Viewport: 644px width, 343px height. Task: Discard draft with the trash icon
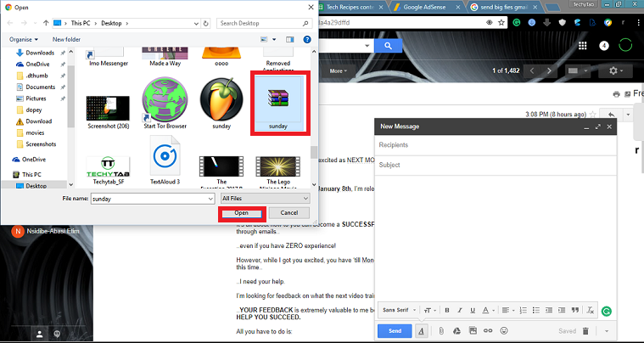[x=585, y=331]
